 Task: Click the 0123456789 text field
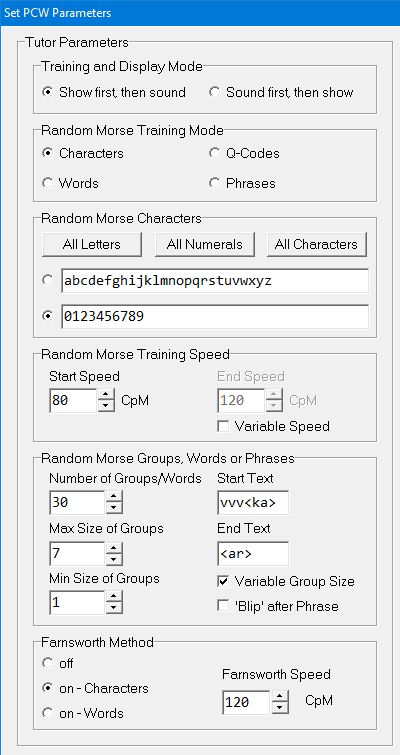click(x=215, y=317)
